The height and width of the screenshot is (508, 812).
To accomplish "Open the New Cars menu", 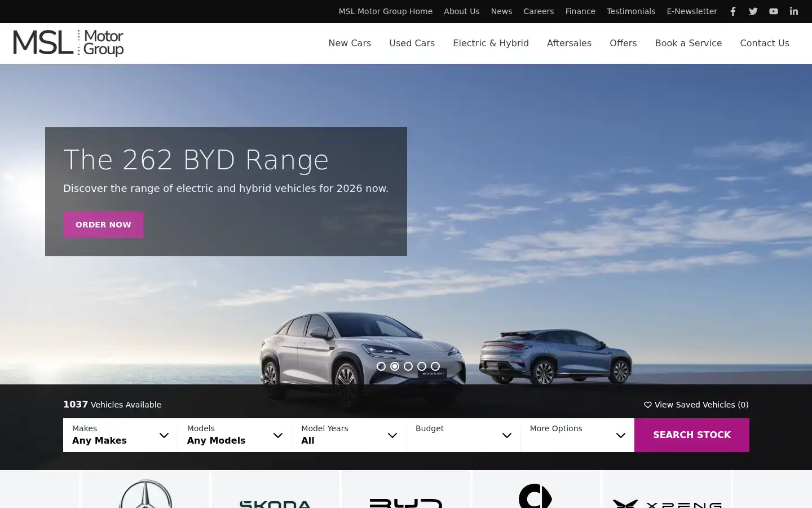I will pyautogui.click(x=350, y=43).
